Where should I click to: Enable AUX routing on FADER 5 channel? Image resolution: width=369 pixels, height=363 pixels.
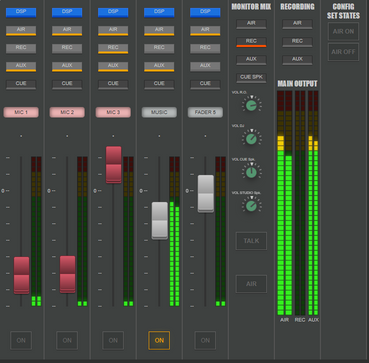(205, 66)
